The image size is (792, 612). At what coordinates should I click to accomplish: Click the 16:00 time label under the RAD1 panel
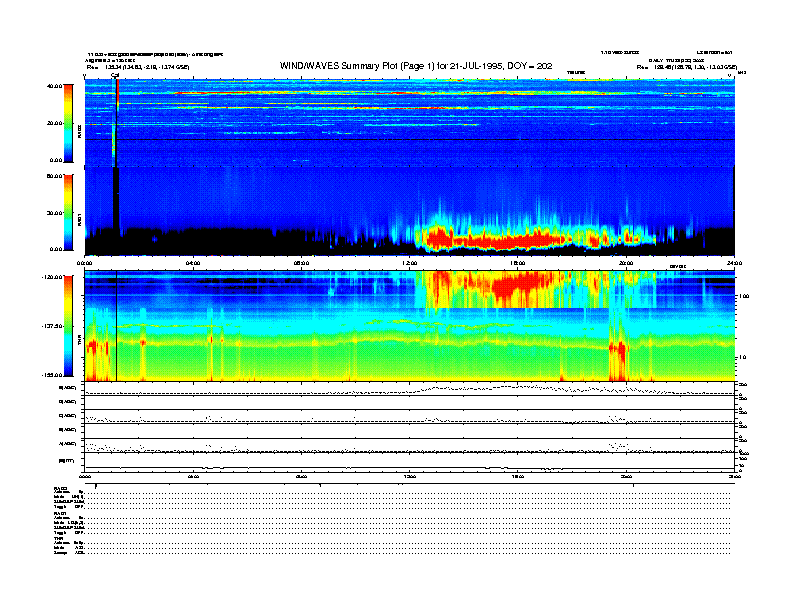coord(518,263)
